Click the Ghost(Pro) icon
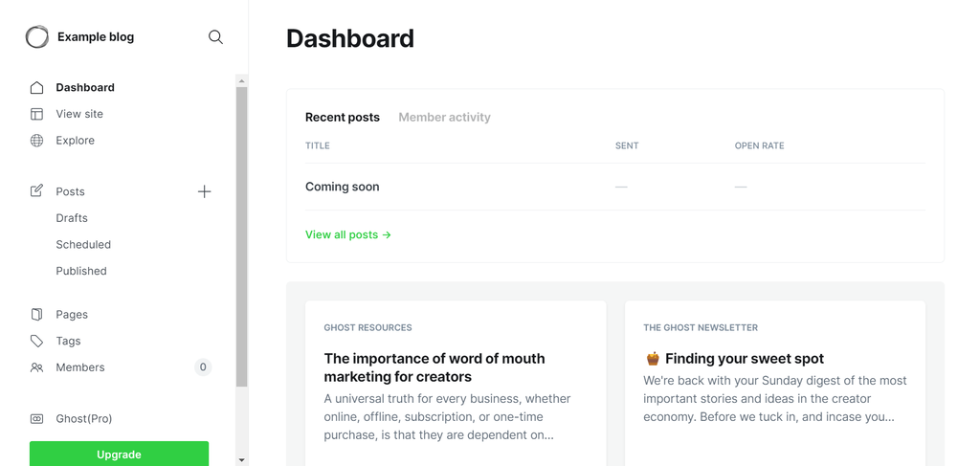 (x=36, y=419)
